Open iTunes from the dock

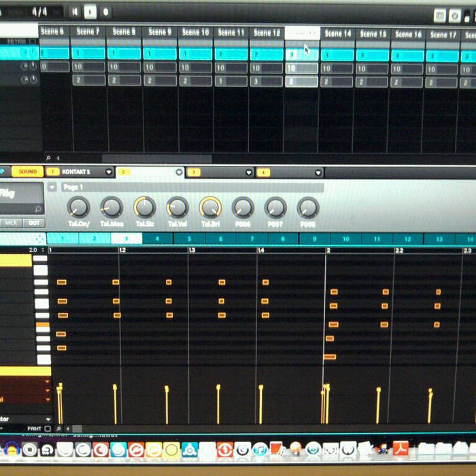click(x=260, y=449)
